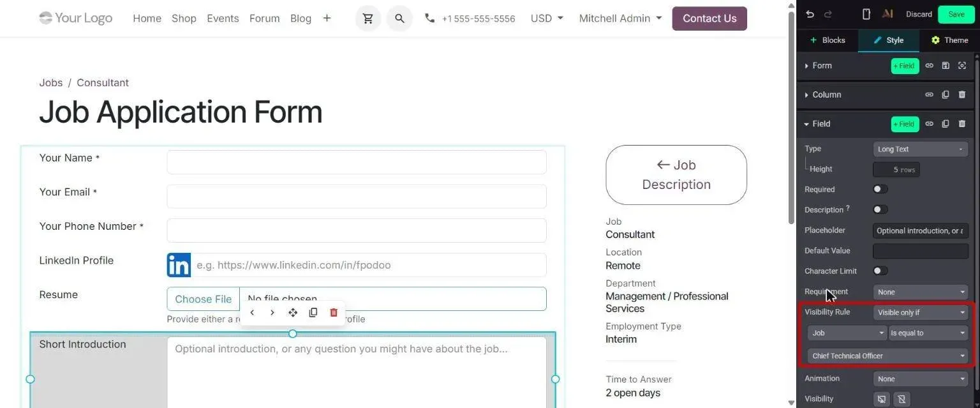Viewport: 980px width, 408px height.
Task: Click the Jobs breadcrumb link
Action: (51, 83)
